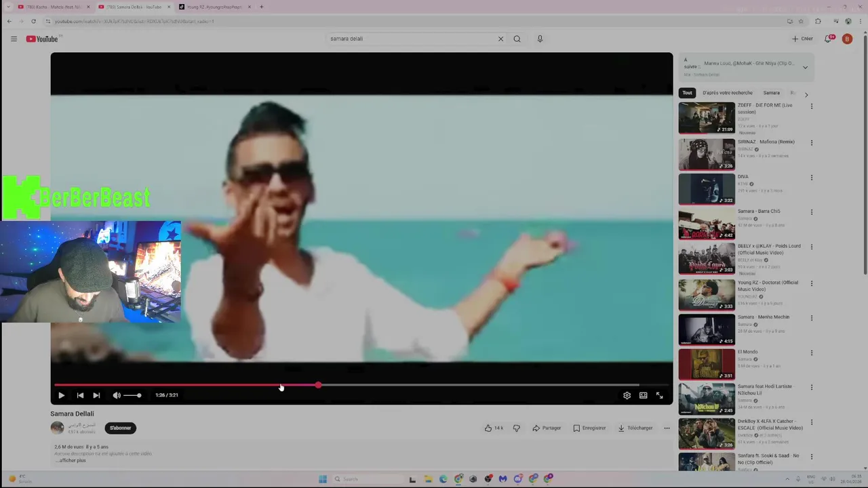Open options for Samara - Menho Mechin
This screenshot has height=488, width=868.
[x=811, y=318]
